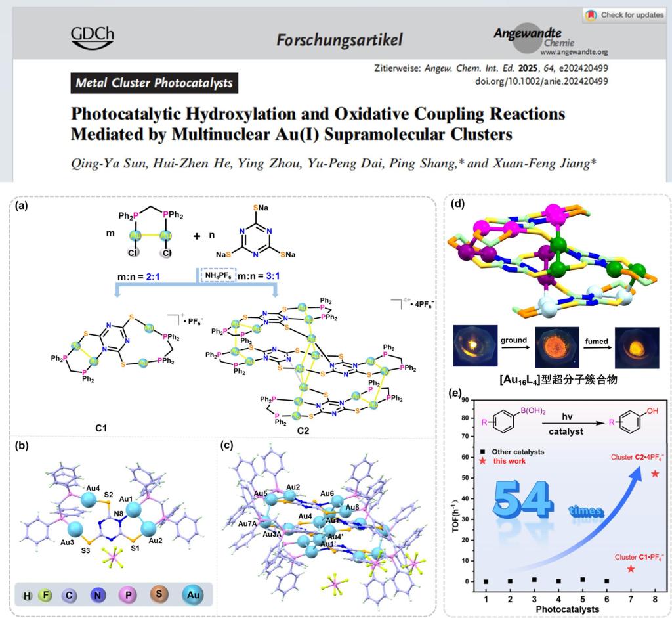The image size is (672, 618).
Task: Click the Au atom sphere in the legend
Action: click(193, 595)
